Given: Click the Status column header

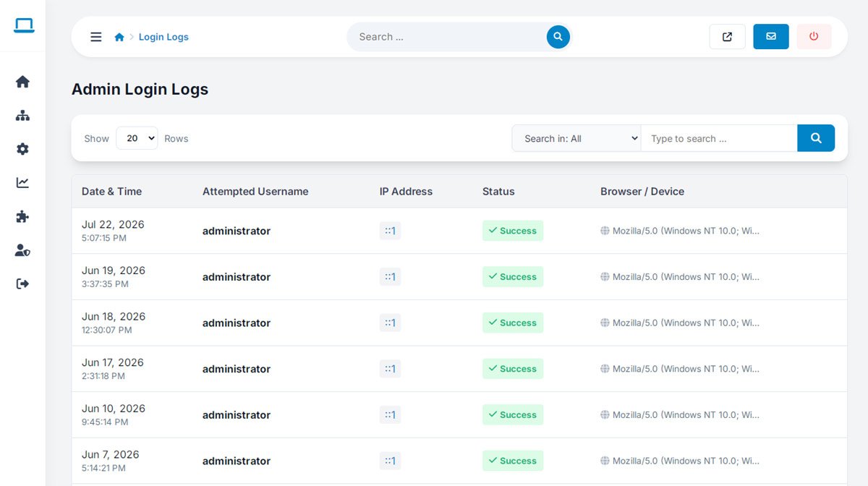Looking at the screenshot, I should pyautogui.click(x=498, y=192).
